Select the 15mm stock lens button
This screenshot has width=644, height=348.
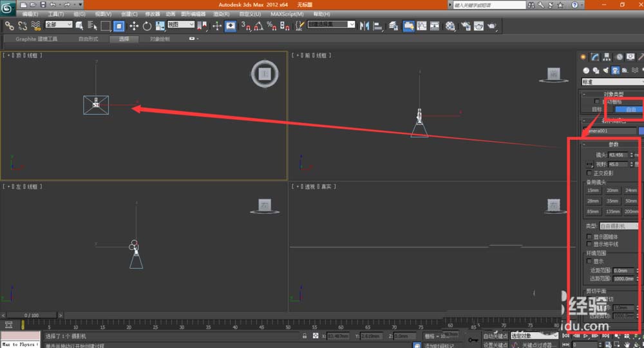pos(592,190)
